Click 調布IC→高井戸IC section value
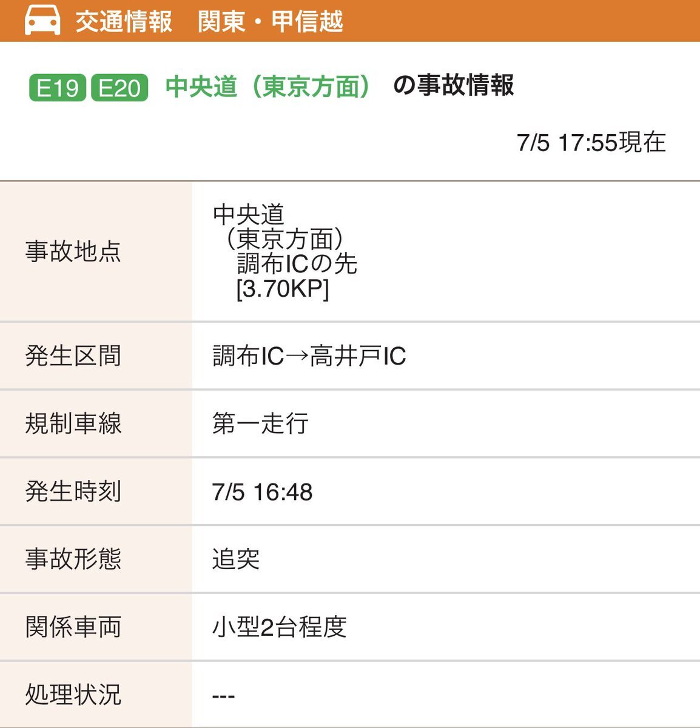Image resolution: width=700 pixels, height=728 pixels. point(309,356)
